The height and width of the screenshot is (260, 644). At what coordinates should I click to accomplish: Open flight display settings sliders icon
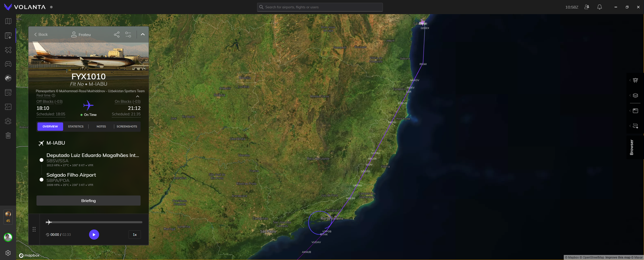point(128,35)
